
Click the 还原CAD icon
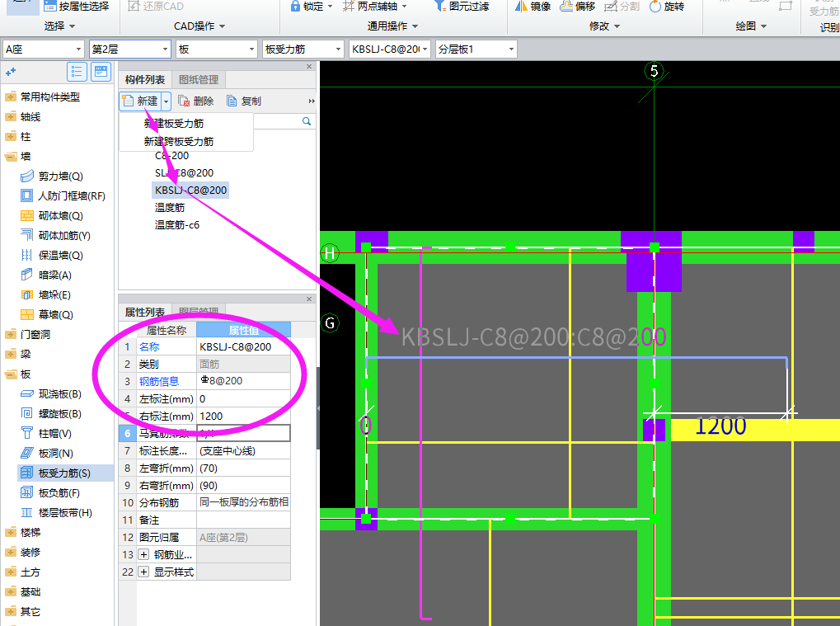[x=134, y=7]
